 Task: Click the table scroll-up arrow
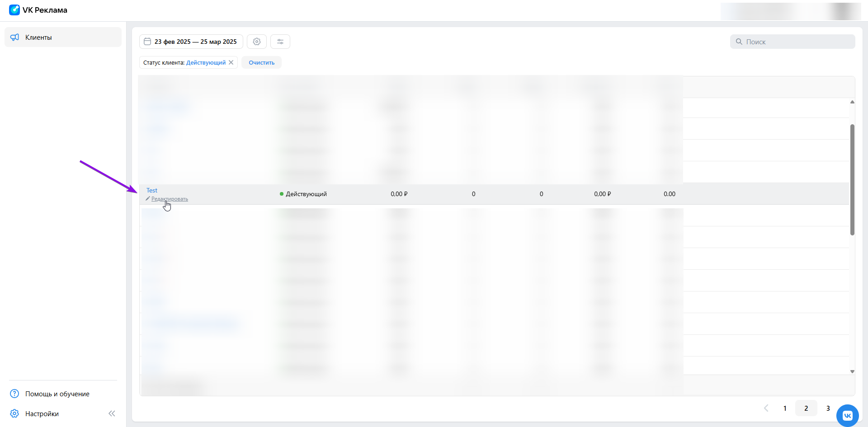click(x=852, y=102)
